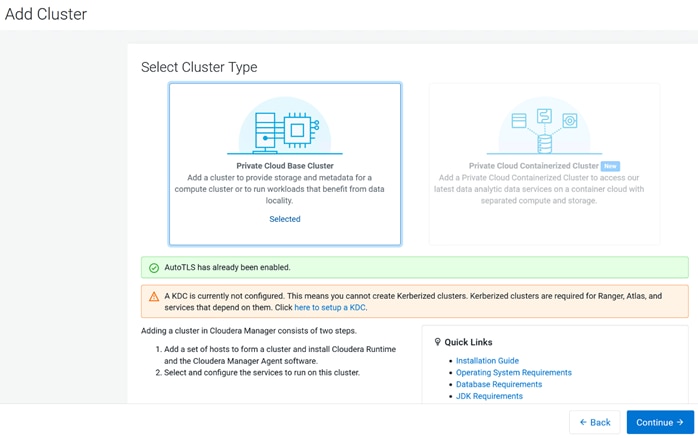Click 'Adding a cluster in Cloudera Manager' sentence
This screenshot has width=698, height=438.
coord(249,331)
